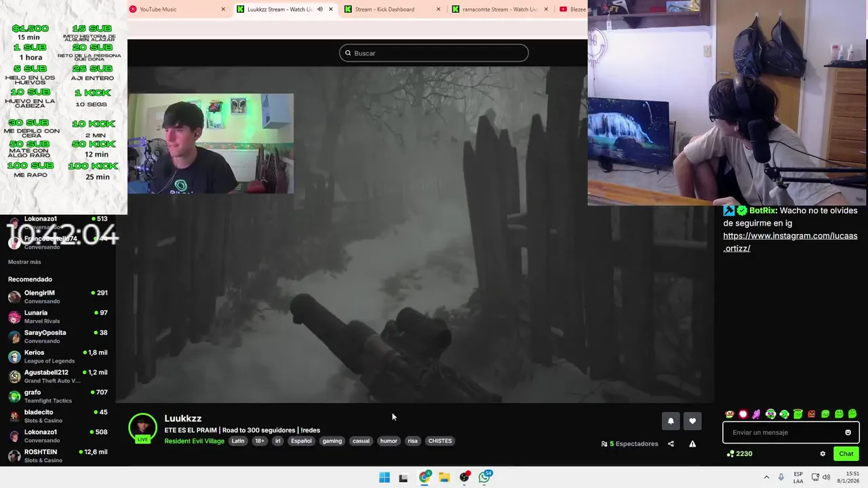868x488 pixels.
Task: Mute the Luukkzz Stream tab audio icon
Action: (x=320, y=9)
